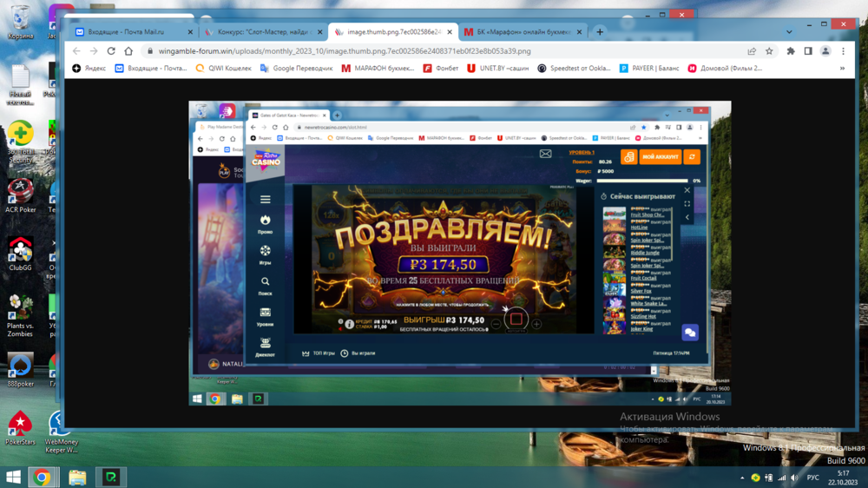
Task: Click the browser back arrow
Action: (x=77, y=51)
